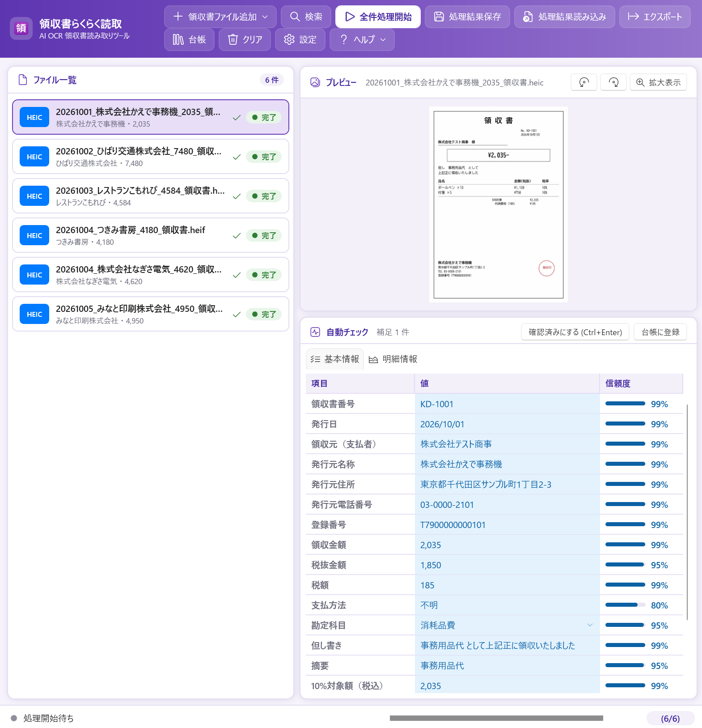Load results via 処理結果読み込み
This screenshot has height=728, width=702.
click(x=565, y=17)
